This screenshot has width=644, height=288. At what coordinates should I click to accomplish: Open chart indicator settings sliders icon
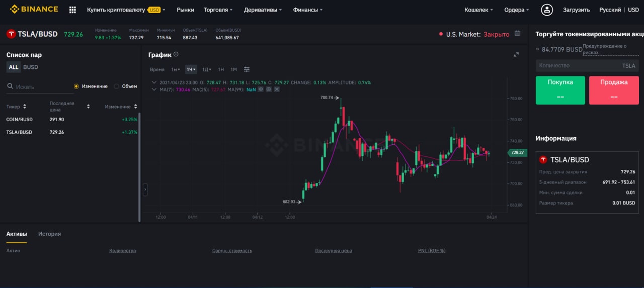click(x=247, y=69)
